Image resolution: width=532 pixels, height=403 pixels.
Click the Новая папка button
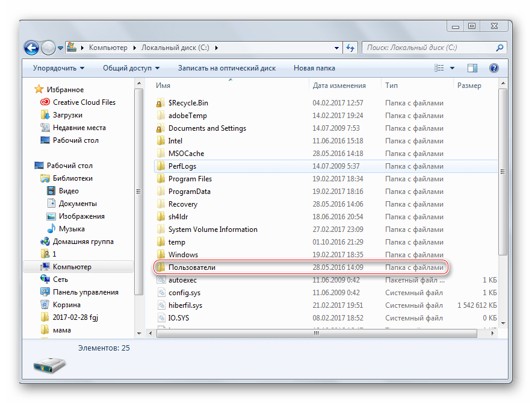(314, 68)
